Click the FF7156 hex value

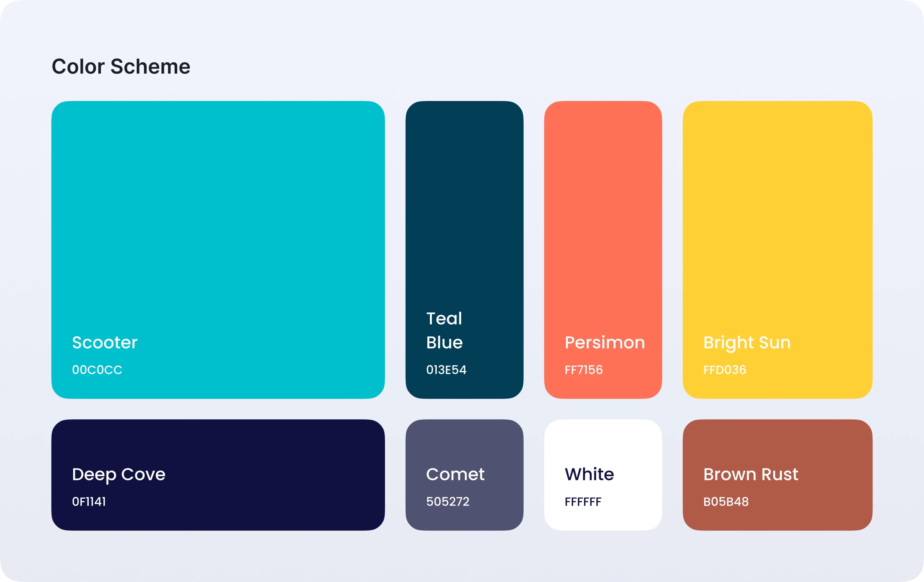tap(584, 370)
